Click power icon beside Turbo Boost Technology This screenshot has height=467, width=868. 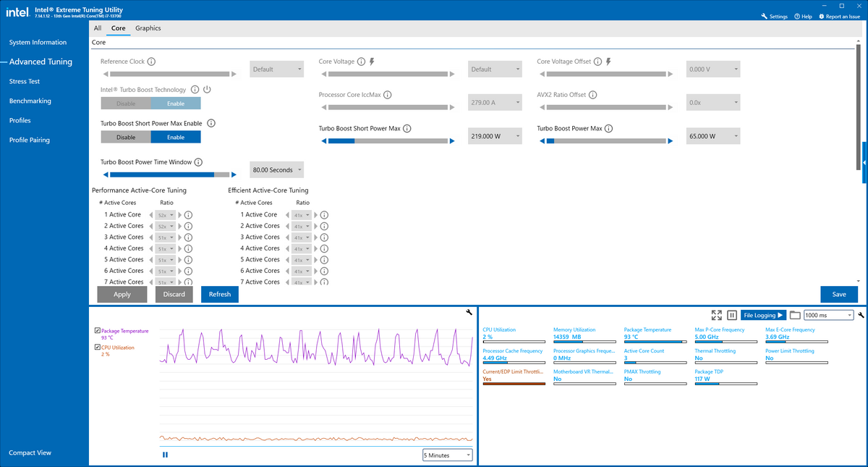click(206, 90)
